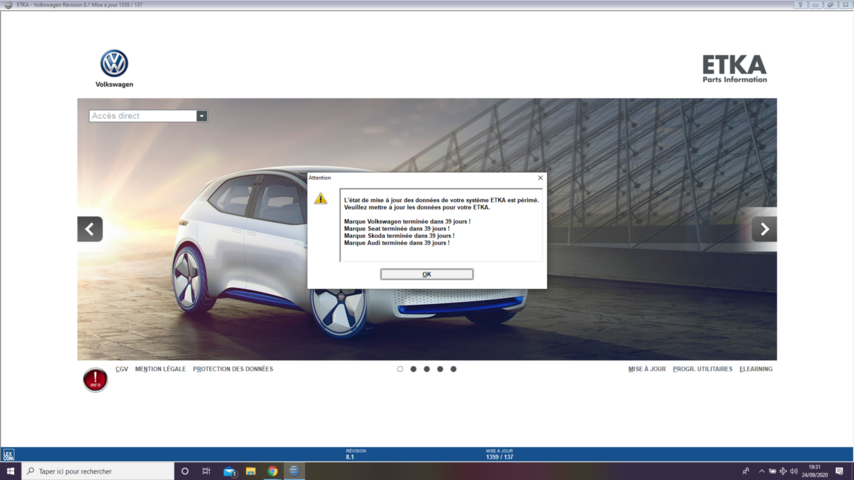Viewport: 854px width, 480px height.
Task: Click the line 'Marque Volkswagen terminée dans 39 jours !'
Action: click(407, 221)
